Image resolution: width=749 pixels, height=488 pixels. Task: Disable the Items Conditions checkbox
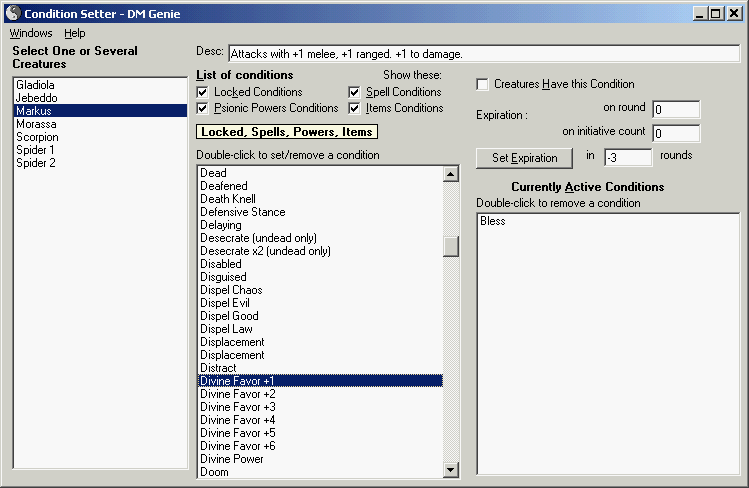pos(356,108)
